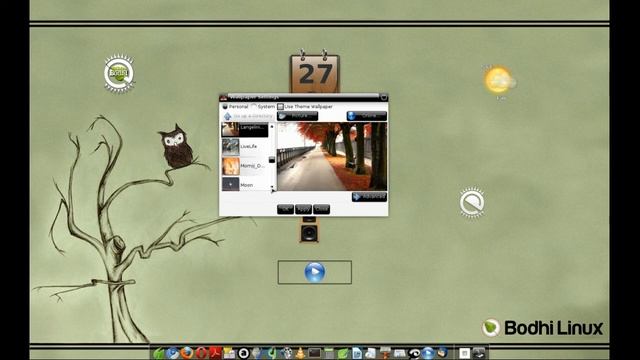This screenshot has width=640, height=360.
Task: Open Thunderbird mail from the dock
Action: [442, 353]
